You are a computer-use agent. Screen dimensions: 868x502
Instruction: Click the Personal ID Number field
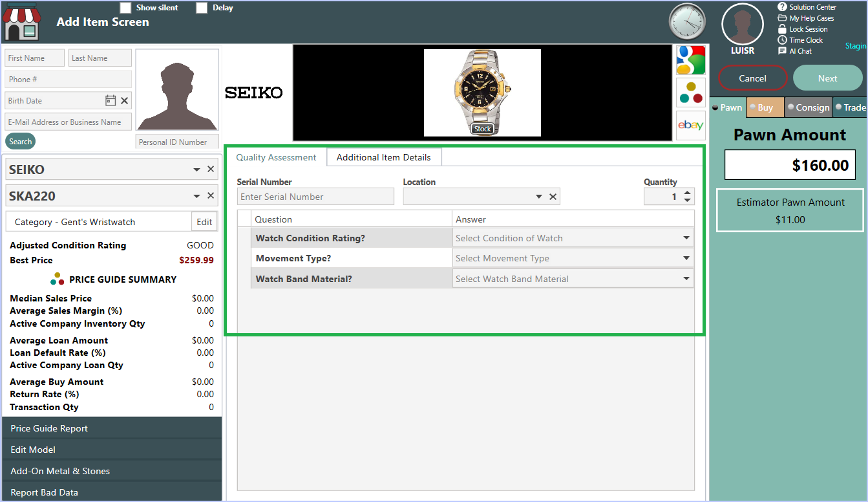click(177, 142)
